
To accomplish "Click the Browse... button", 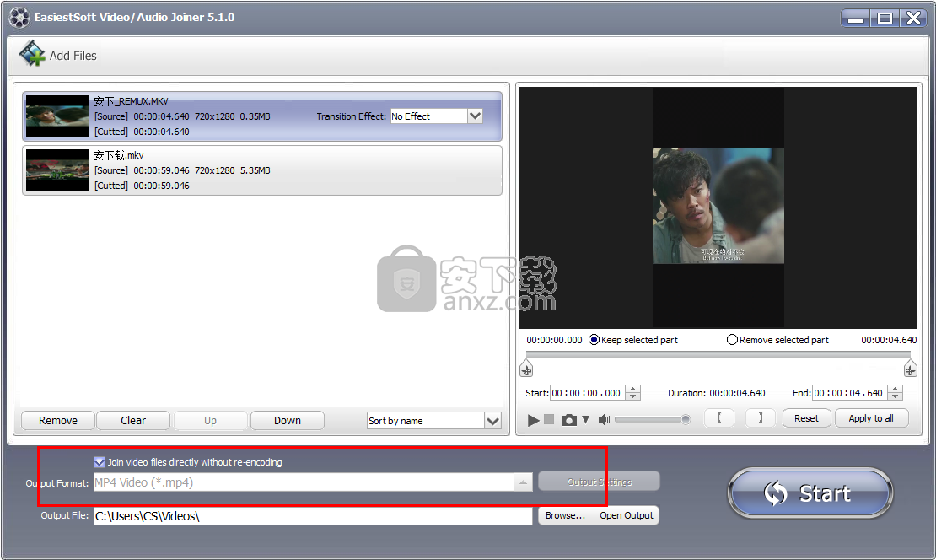I will pyautogui.click(x=565, y=515).
